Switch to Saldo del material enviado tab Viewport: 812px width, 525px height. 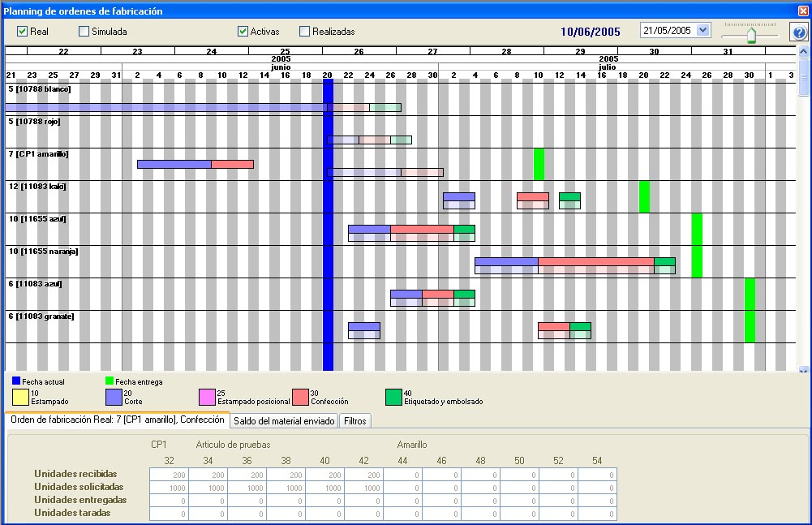pyautogui.click(x=284, y=420)
